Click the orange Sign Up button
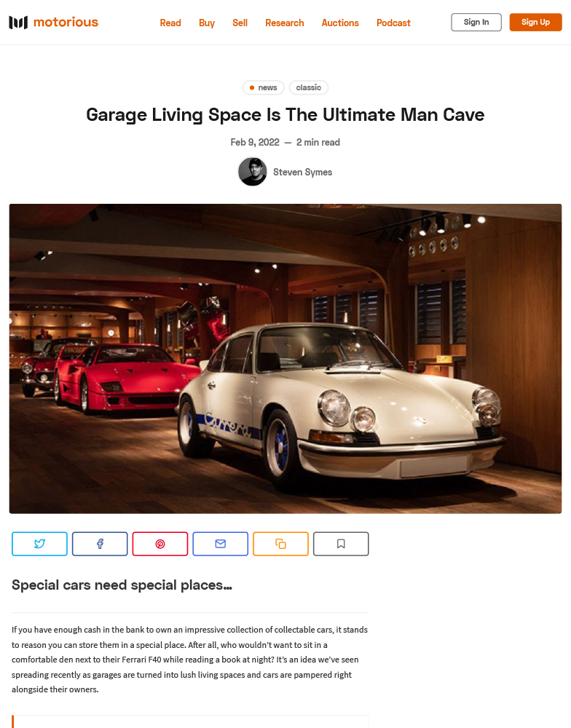Image resolution: width=571 pixels, height=728 pixels. click(536, 23)
